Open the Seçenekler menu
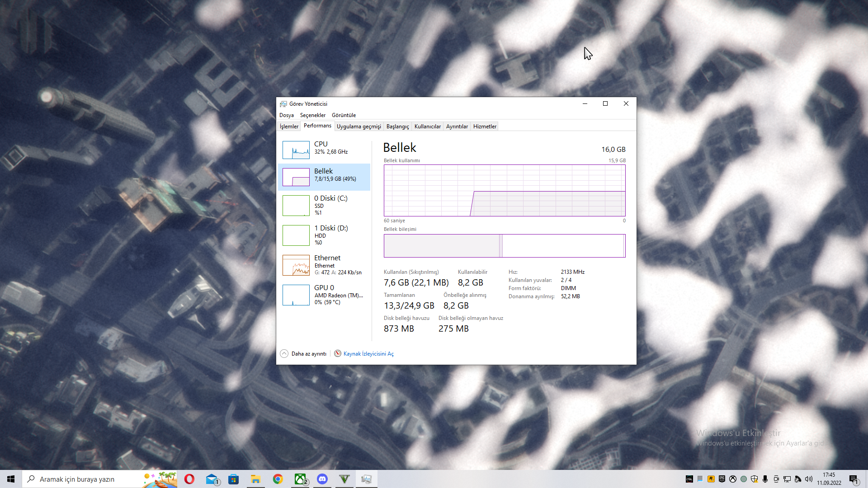This screenshot has height=488, width=868. [312, 115]
